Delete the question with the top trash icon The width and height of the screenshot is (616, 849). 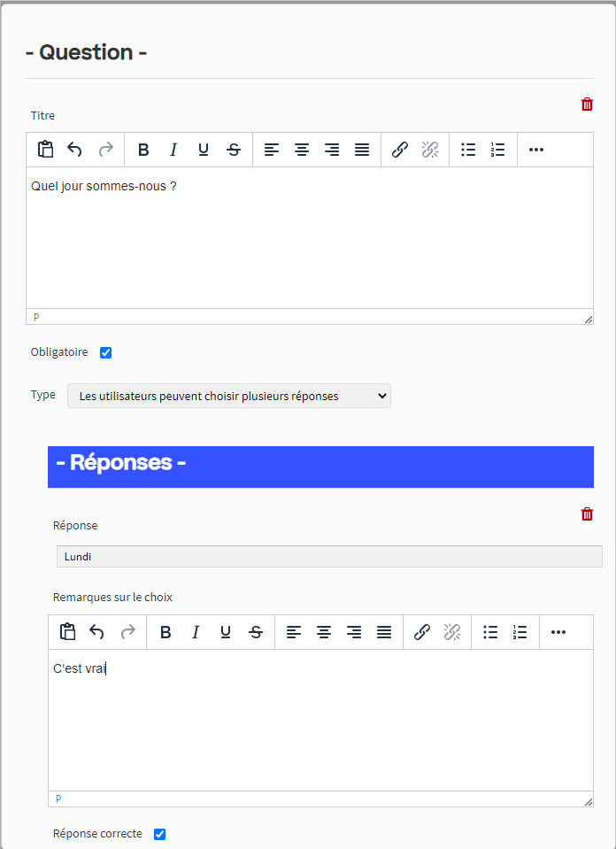pyautogui.click(x=587, y=104)
